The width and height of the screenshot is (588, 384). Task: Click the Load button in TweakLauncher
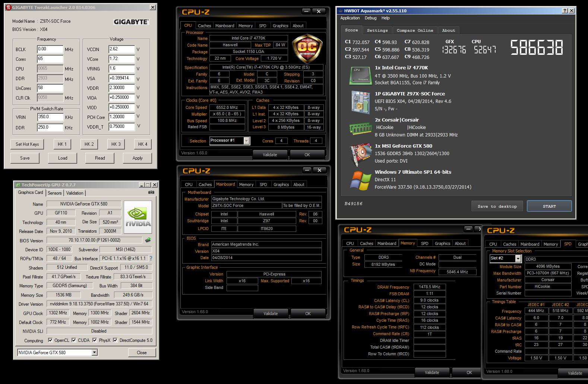click(63, 158)
